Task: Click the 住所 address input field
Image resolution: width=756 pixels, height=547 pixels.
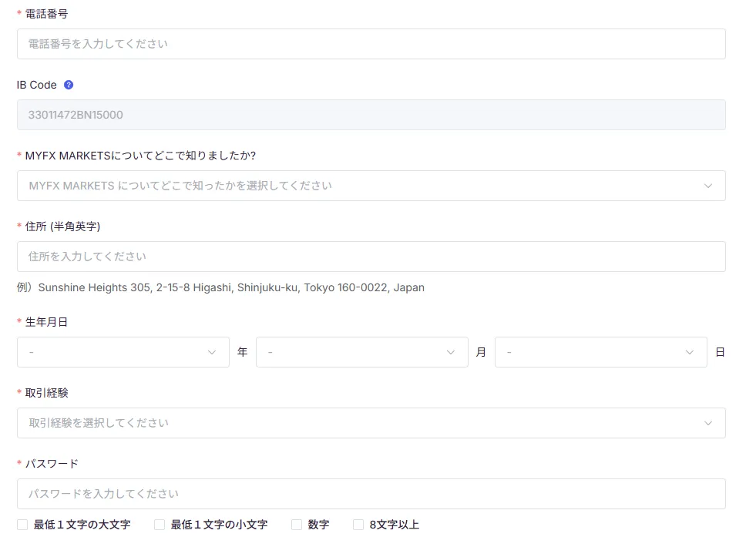Action: pos(370,256)
